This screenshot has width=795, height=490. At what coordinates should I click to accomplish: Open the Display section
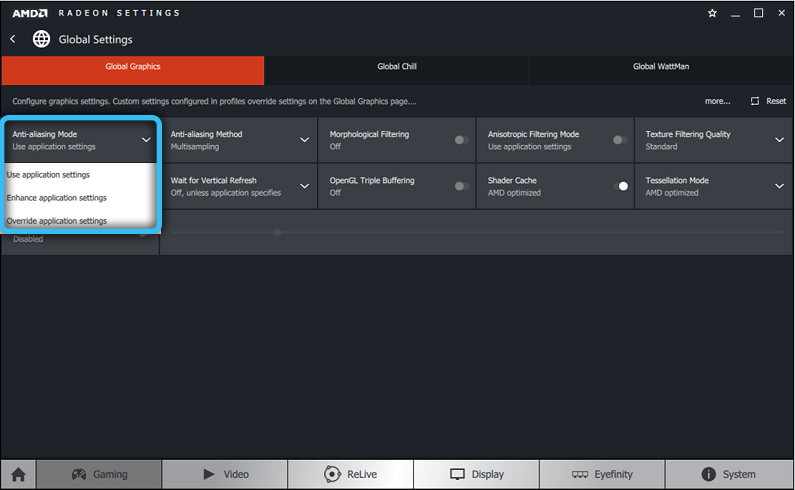tap(477, 474)
